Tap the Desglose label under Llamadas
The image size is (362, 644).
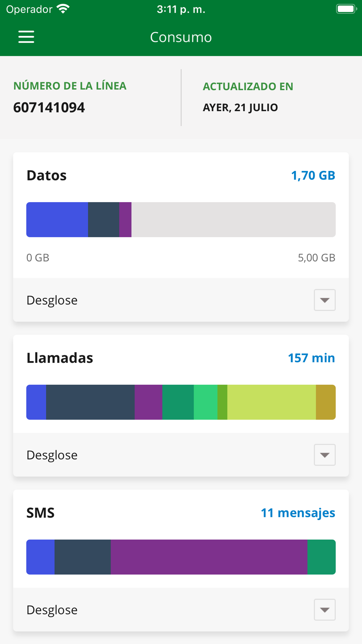(52, 455)
